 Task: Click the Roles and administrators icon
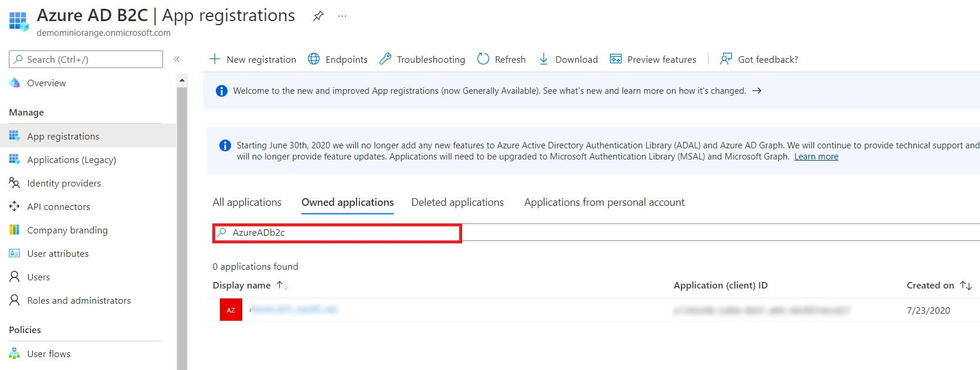point(15,300)
